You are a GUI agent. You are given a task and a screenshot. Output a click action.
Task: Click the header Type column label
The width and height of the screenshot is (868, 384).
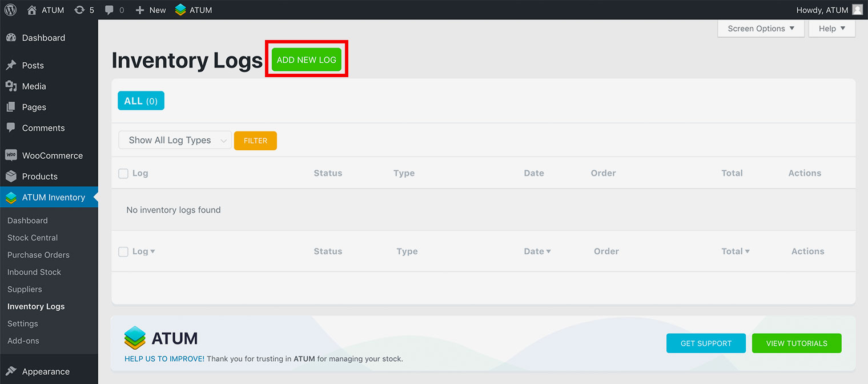tap(404, 173)
